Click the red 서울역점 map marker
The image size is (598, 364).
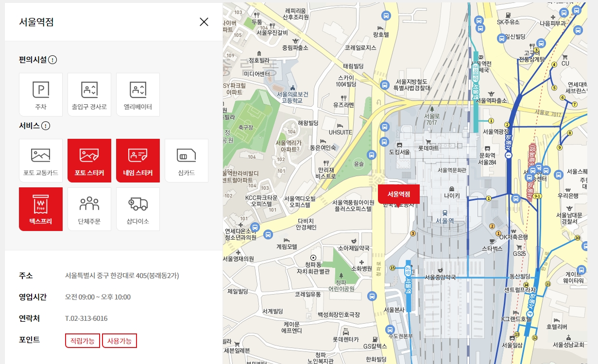(x=398, y=194)
